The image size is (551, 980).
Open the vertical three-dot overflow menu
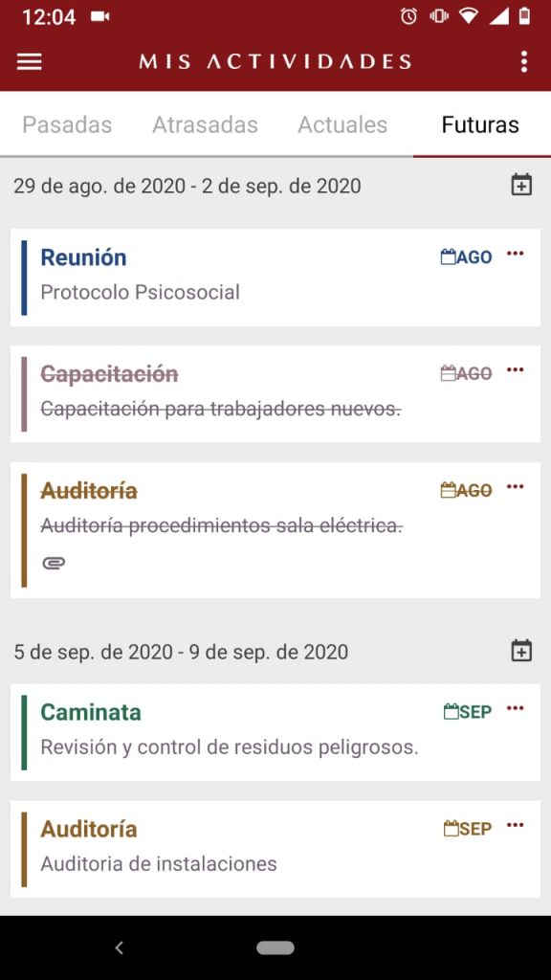[x=523, y=61]
